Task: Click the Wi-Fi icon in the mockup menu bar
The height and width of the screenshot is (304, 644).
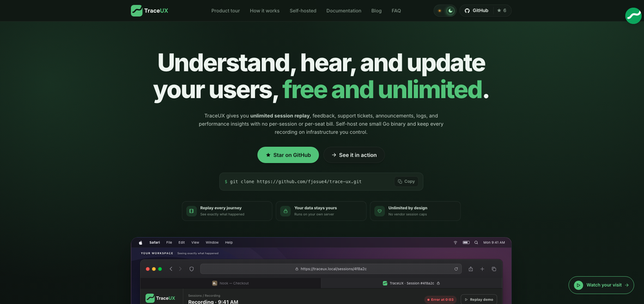Action: click(x=455, y=242)
